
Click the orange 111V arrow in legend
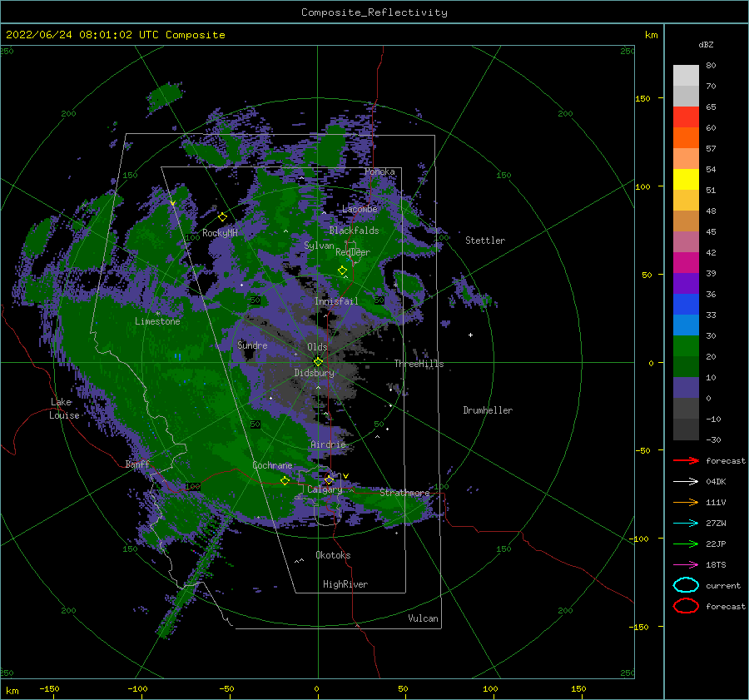pyautogui.click(x=686, y=502)
